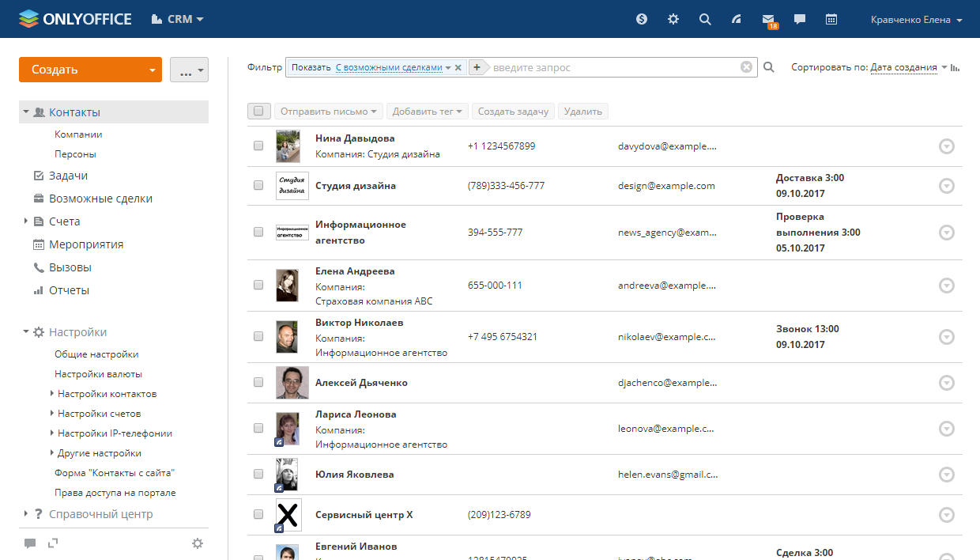Select the checkbox for Студия дизайна
This screenshot has height=560, width=980.
(258, 186)
